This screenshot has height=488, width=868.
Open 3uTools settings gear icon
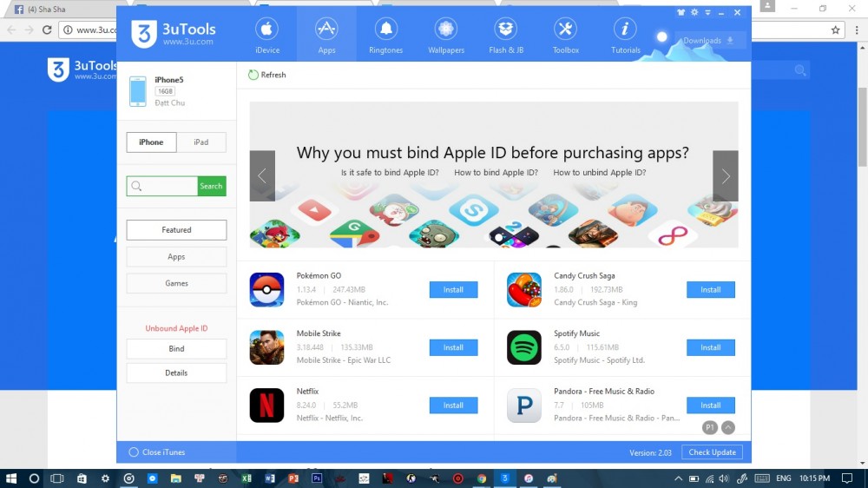click(694, 12)
